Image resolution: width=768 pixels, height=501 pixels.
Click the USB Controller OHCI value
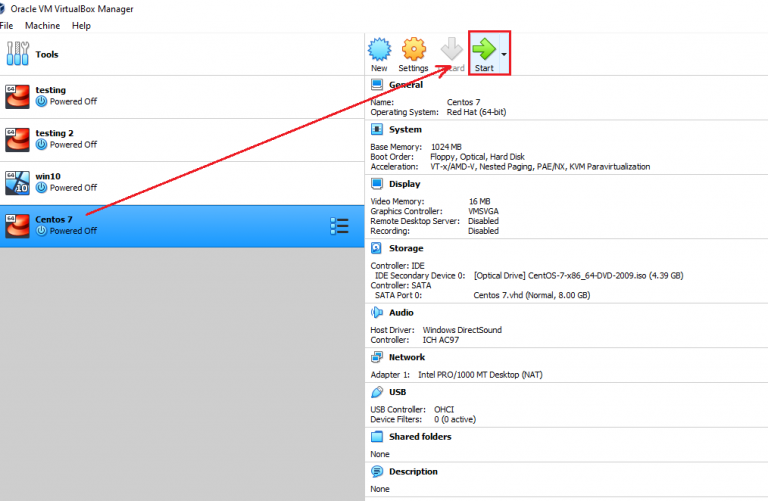(444, 409)
